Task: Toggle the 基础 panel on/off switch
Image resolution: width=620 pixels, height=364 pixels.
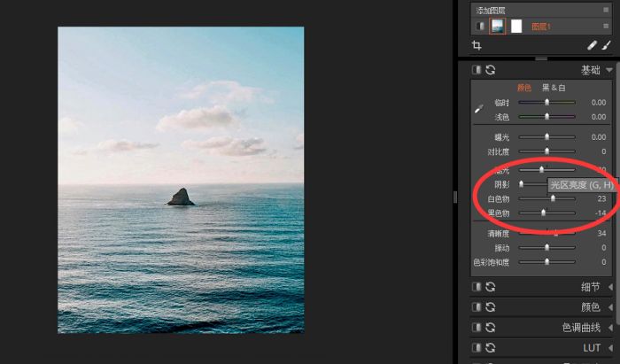Action: coord(477,70)
